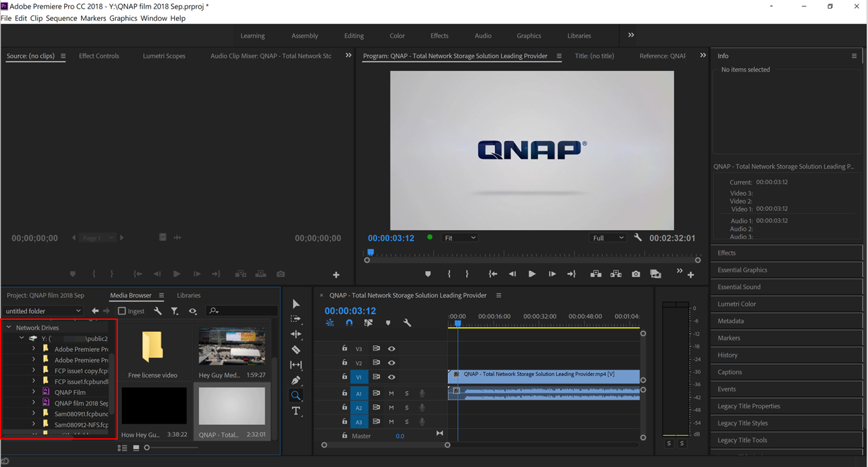Show more workspaces overflow chevron
This screenshot has width=868, height=467.
point(631,35)
